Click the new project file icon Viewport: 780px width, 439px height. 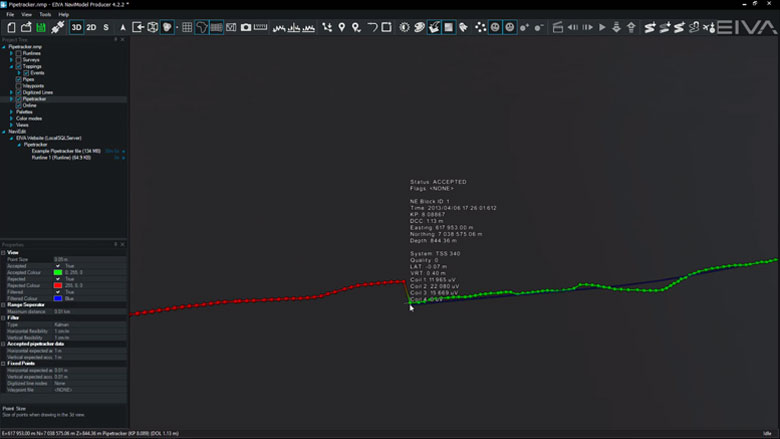[x=9, y=27]
